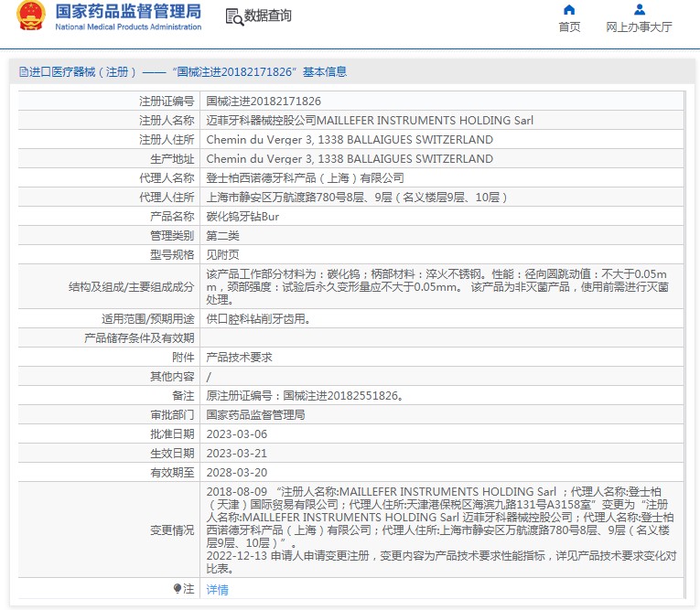Click the registration number 国械注进20182171826 value
The height and width of the screenshot is (610, 700).
pos(264,102)
